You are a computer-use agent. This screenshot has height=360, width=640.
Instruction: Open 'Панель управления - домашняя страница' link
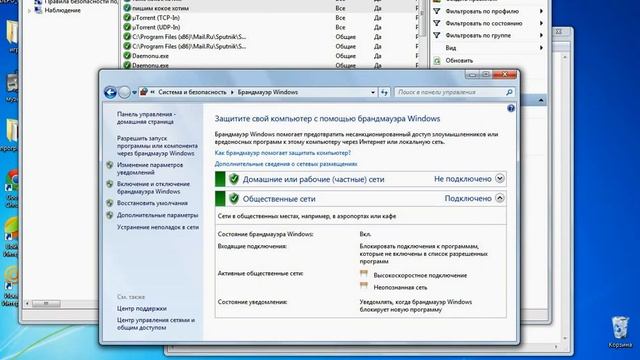(x=146, y=118)
